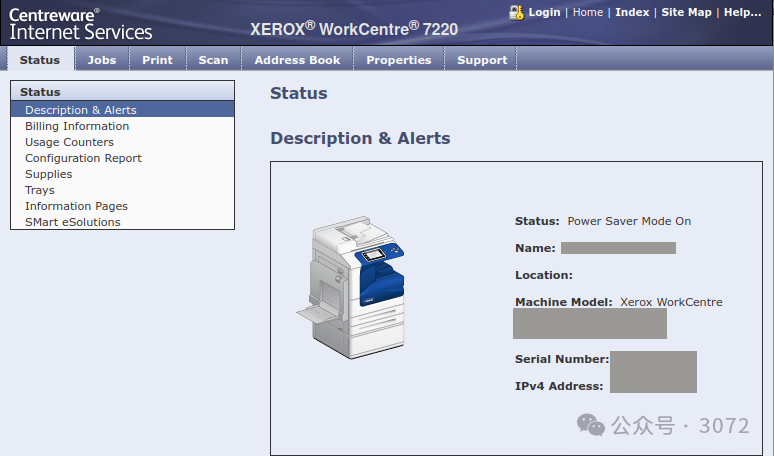Select Description & Alerts in sidebar

[122, 110]
